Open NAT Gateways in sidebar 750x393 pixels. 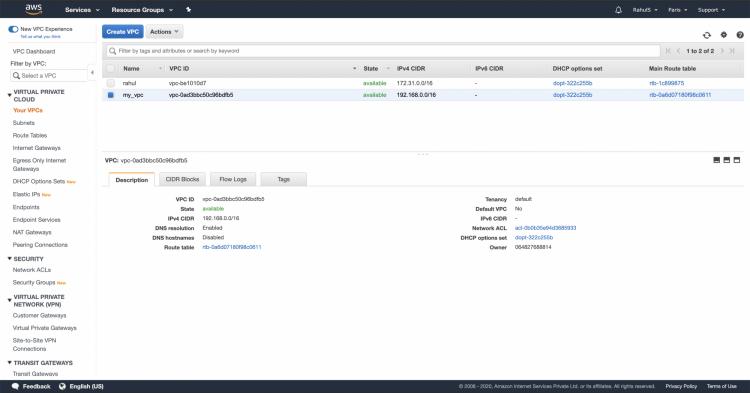pyautogui.click(x=32, y=232)
